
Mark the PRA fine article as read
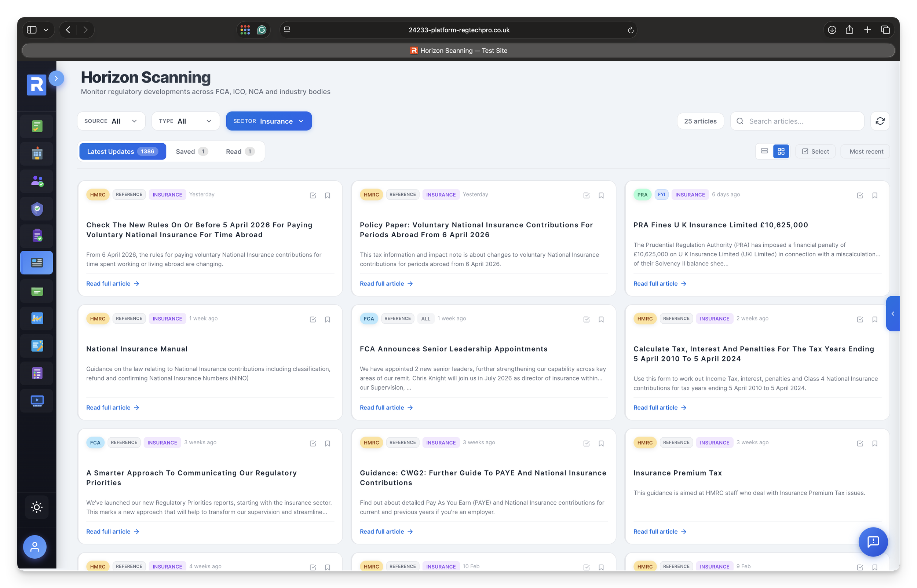(860, 195)
